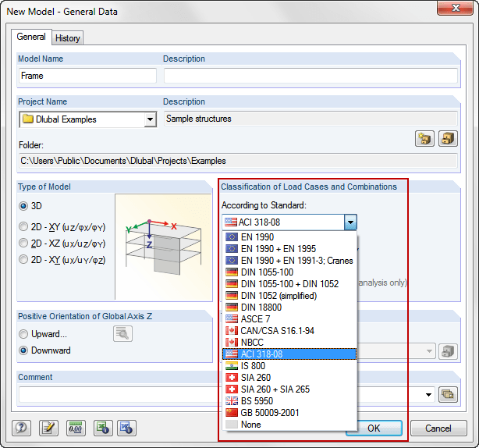The image size is (479, 448).
Task: Click the Excel export info icon
Action: click(103, 428)
